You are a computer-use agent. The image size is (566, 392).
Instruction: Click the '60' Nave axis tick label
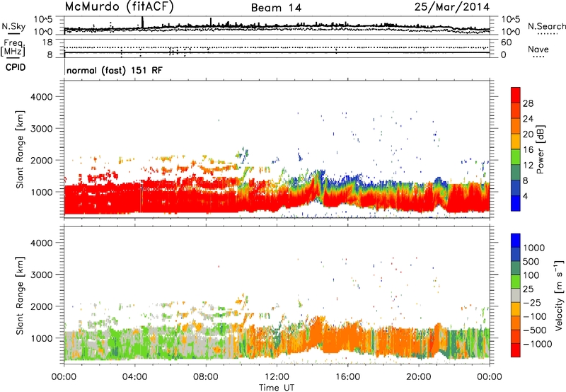click(506, 42)
